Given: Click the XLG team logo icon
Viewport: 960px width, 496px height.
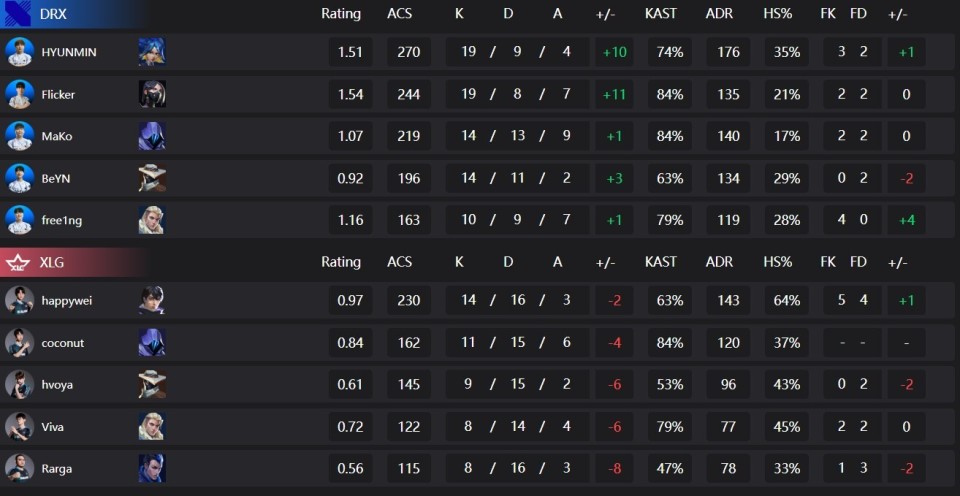Looking at the screenshot, I should pos(18,263).
